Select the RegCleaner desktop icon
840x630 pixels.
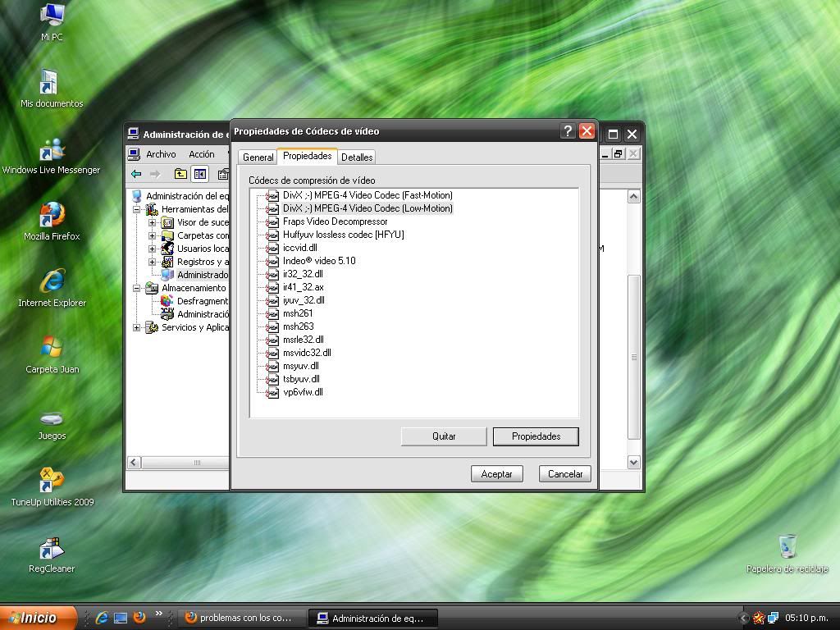click(52, 548)
